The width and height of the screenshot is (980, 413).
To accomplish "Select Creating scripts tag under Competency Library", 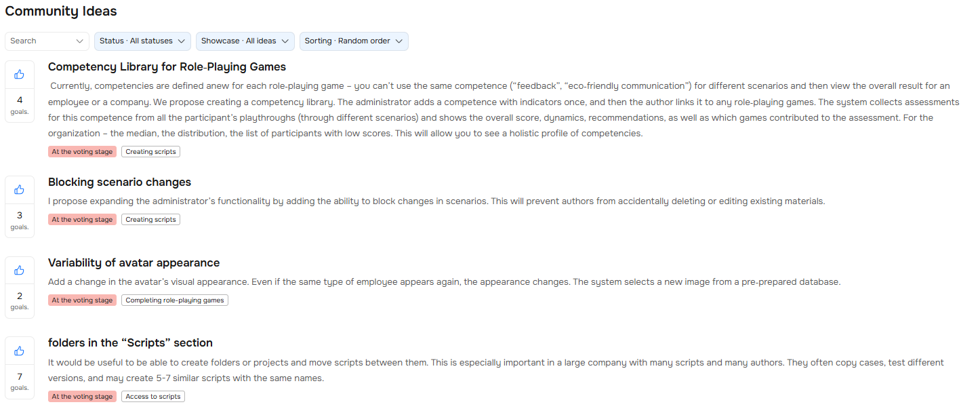I will [150, 152].
